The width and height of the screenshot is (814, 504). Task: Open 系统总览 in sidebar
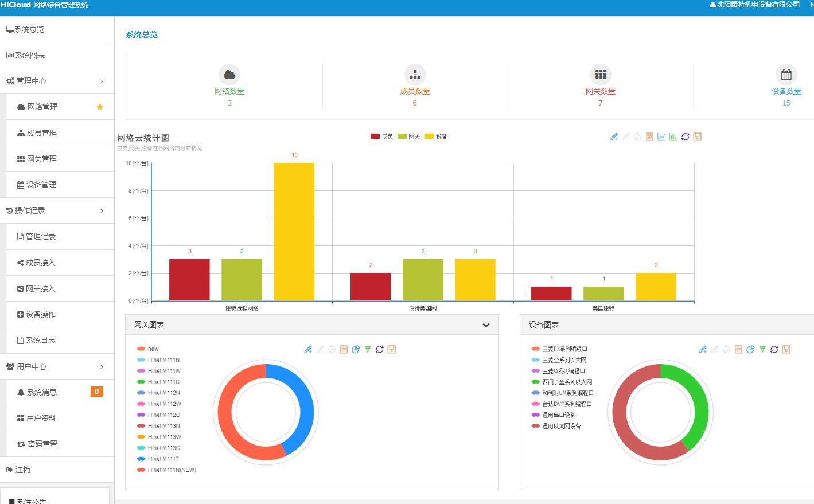pyautogui.click(x=57, y=29)
